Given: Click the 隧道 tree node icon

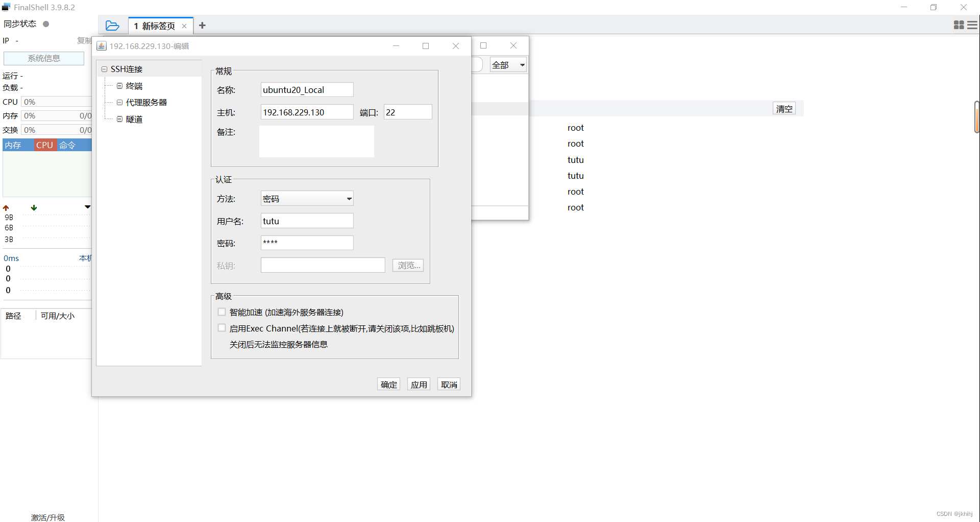Looking at the screenshot, I should (119, 119).
